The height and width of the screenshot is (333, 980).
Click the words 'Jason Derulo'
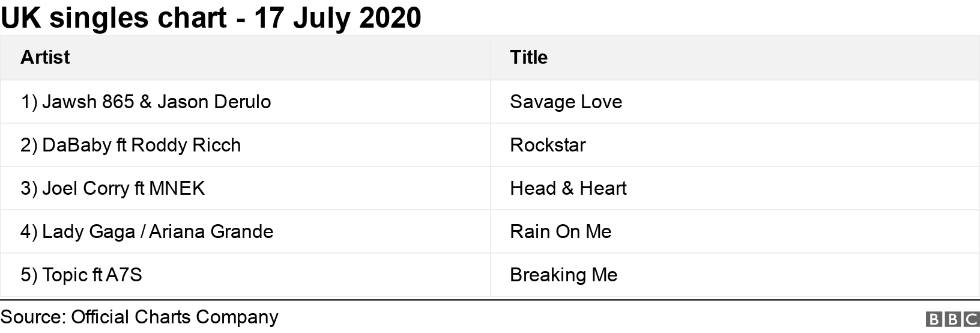pyautogui.click(x=214, y=102)
